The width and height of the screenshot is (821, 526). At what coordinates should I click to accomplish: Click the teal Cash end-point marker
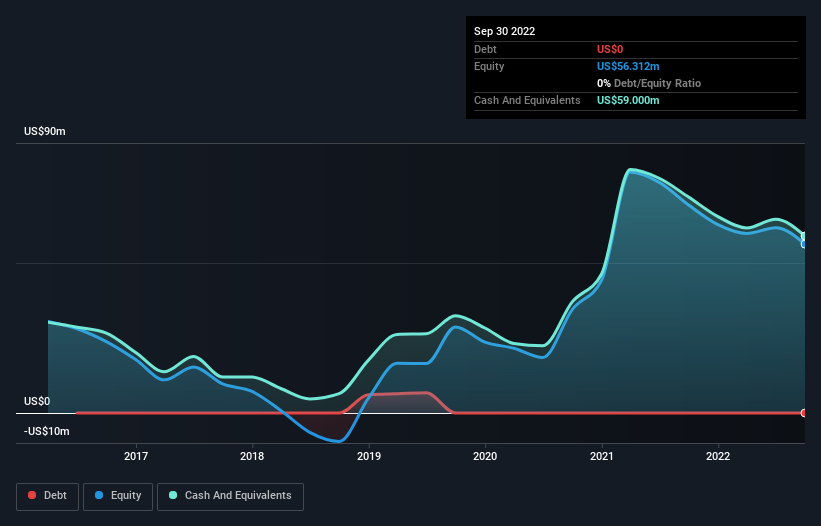pos(804,236)
